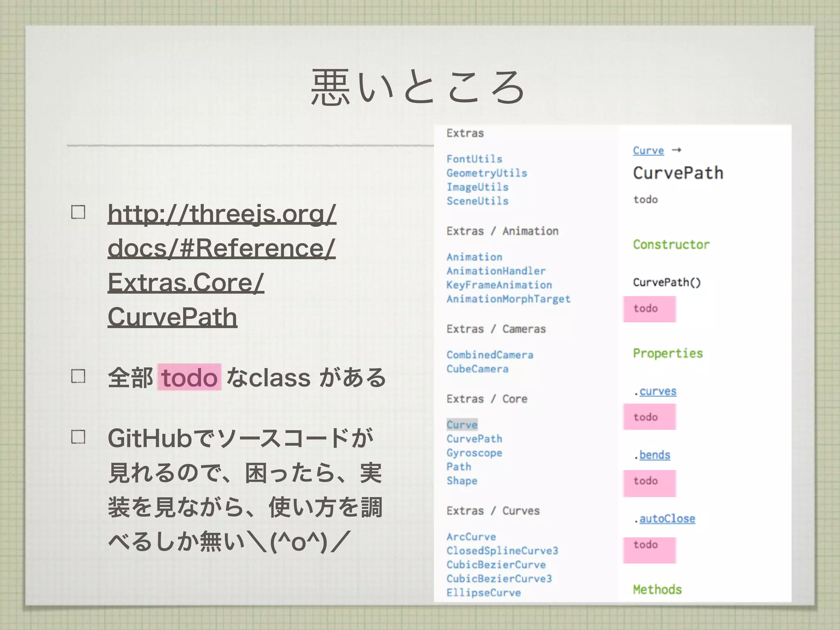Click the Methods heading

(x=657, y=590)
